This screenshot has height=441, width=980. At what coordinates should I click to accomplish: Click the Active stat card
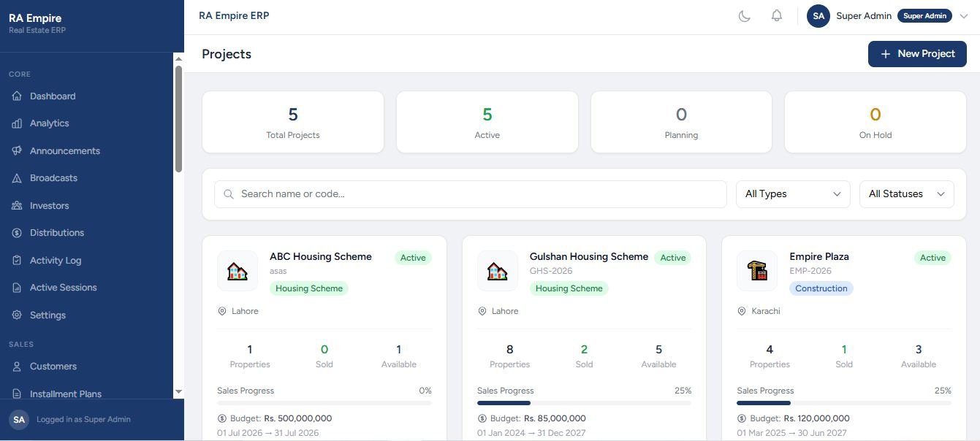(487, 122)
